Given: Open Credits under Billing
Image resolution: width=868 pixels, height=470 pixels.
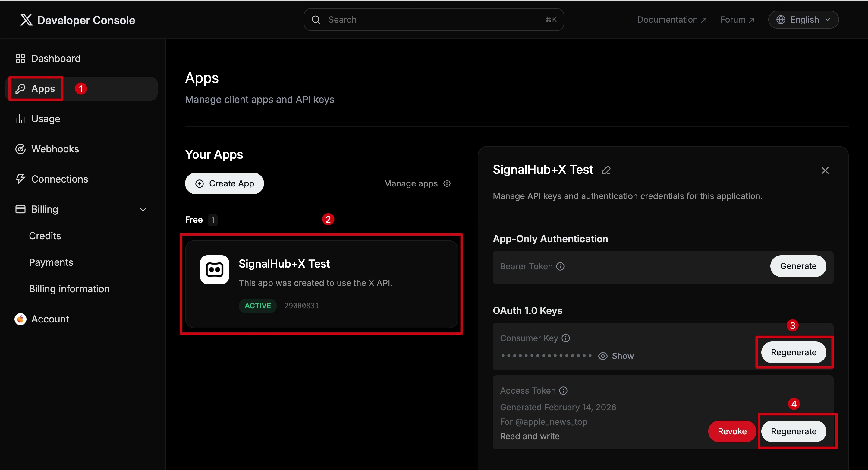Looking at the screenshot, I should point(45,236).
